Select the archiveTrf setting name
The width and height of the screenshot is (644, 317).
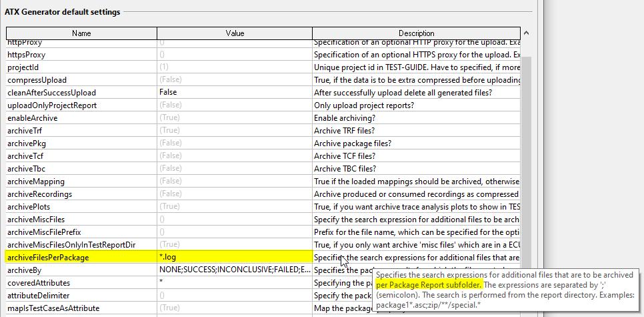81,131
